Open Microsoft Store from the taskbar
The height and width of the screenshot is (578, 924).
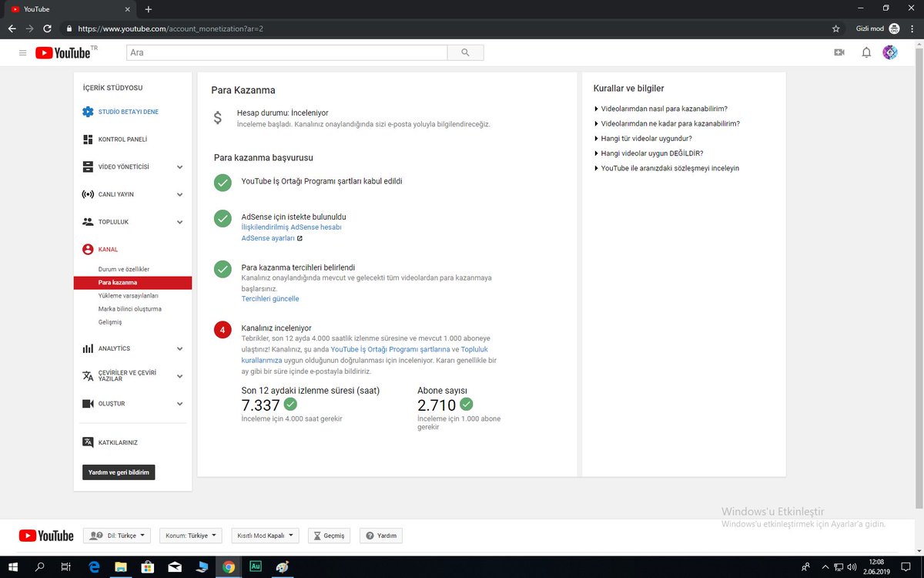tap(148, 567)
